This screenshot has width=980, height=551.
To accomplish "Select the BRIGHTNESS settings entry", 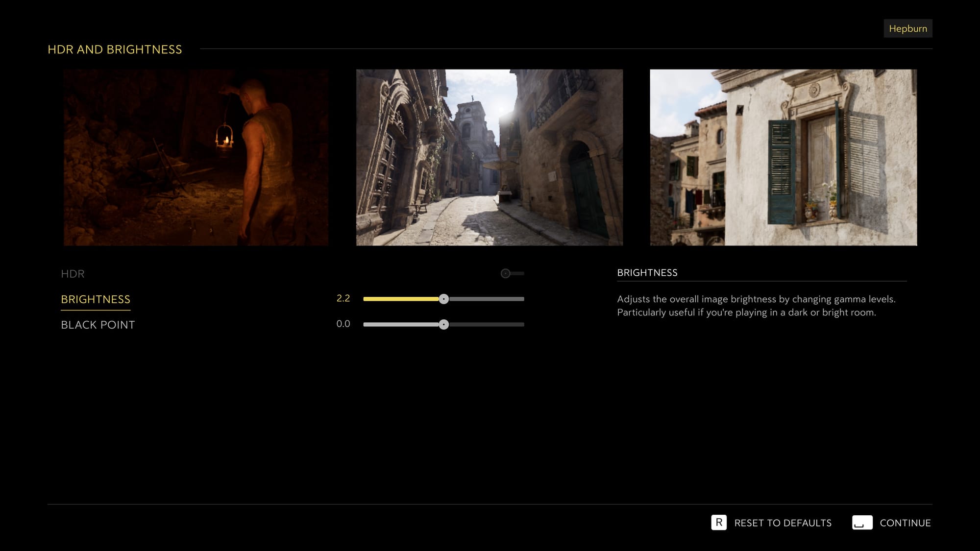I will pyautogui.click(x=96, y=299).
